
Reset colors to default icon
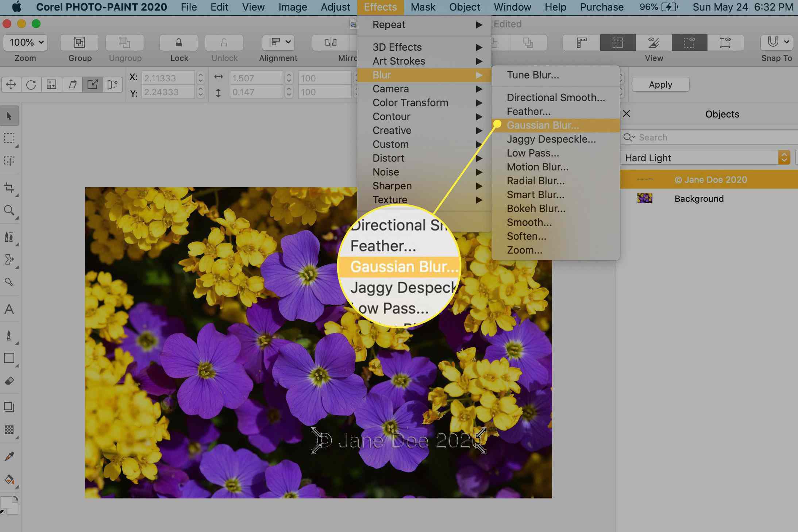3,512
